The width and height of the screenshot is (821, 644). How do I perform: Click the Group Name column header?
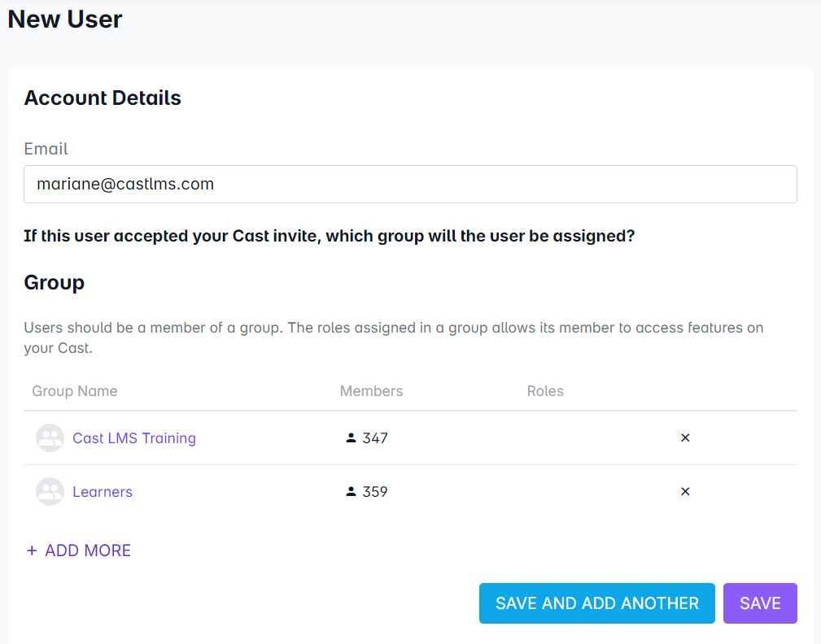pyautogui.click(x=75, y=391)
